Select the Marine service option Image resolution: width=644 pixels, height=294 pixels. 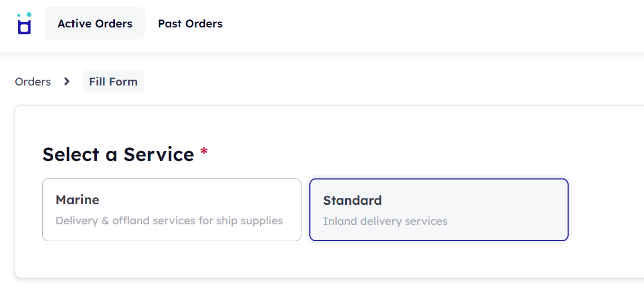coord(172,210)
